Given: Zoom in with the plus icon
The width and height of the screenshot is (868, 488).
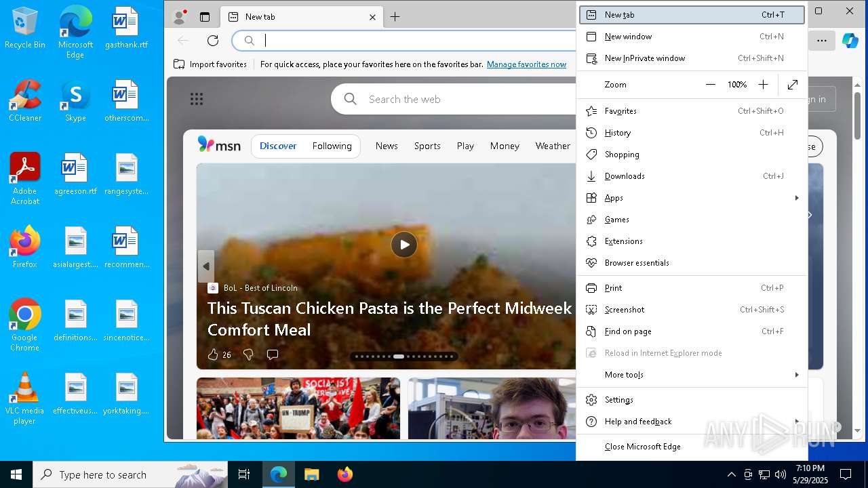Looking at the screenshot, I should coord(763,85).
